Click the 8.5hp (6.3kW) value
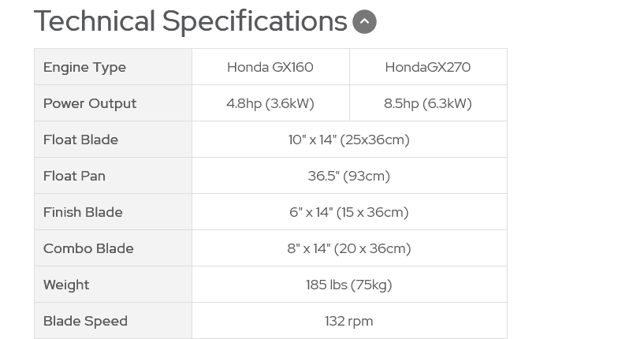644x339 pixels. 428,103
